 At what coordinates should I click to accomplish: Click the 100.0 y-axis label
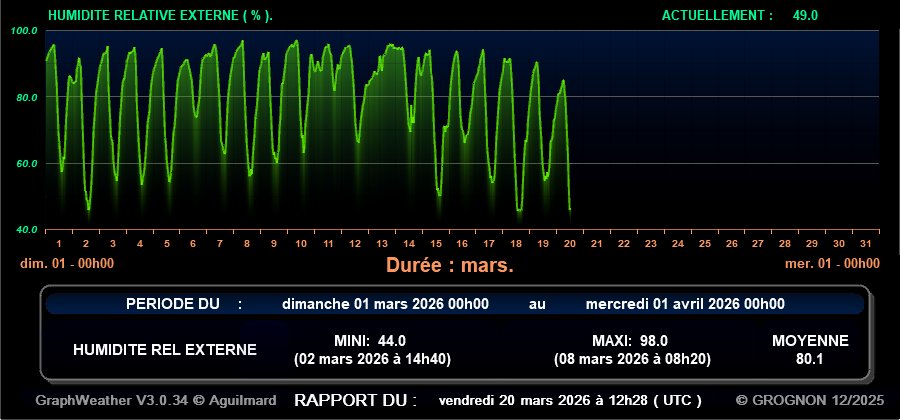point(24,31)
